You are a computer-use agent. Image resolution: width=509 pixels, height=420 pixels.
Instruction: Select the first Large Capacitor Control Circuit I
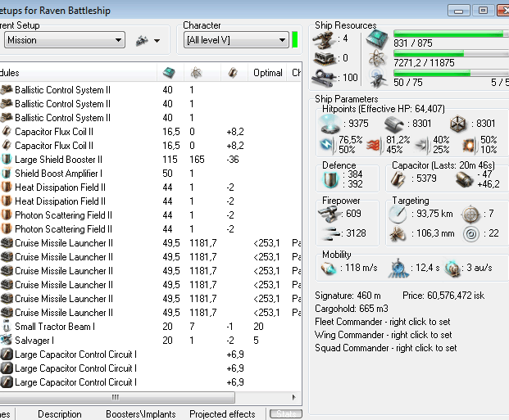click(151, 355)
